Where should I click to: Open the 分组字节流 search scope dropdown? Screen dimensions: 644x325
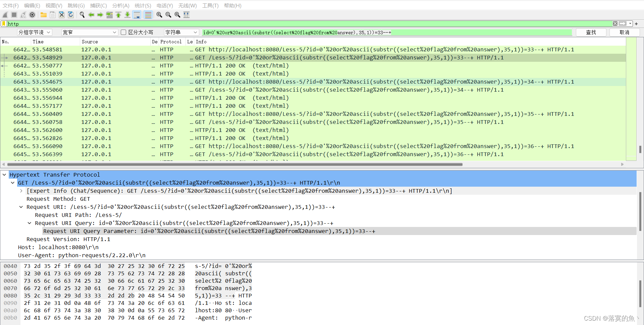tap(35, 32)
